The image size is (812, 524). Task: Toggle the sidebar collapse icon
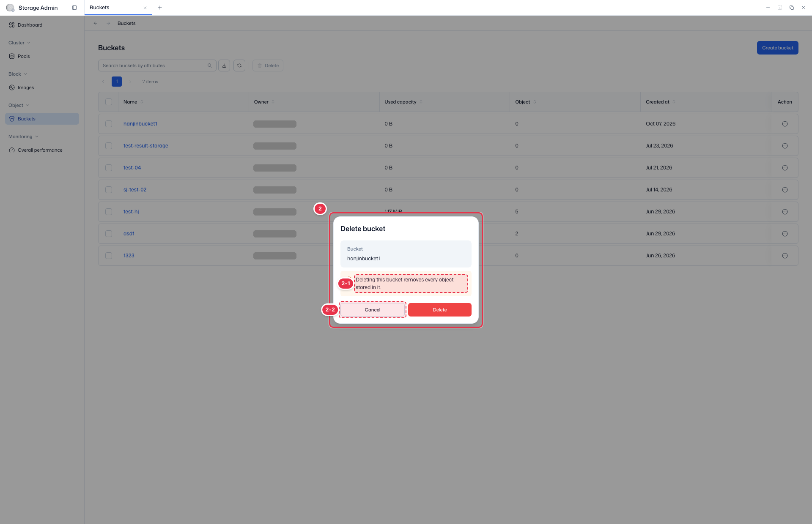click(74, 8)
